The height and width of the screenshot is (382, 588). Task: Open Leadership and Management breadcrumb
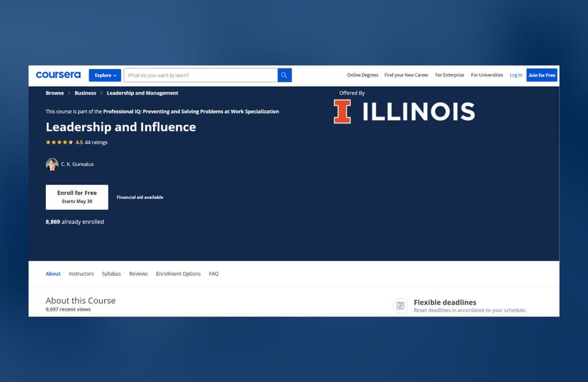[142, 93]
